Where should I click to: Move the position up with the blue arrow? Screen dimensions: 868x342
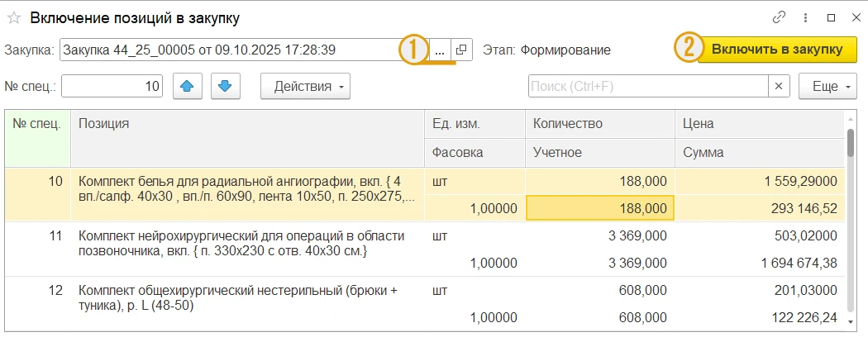pos(187,87)
